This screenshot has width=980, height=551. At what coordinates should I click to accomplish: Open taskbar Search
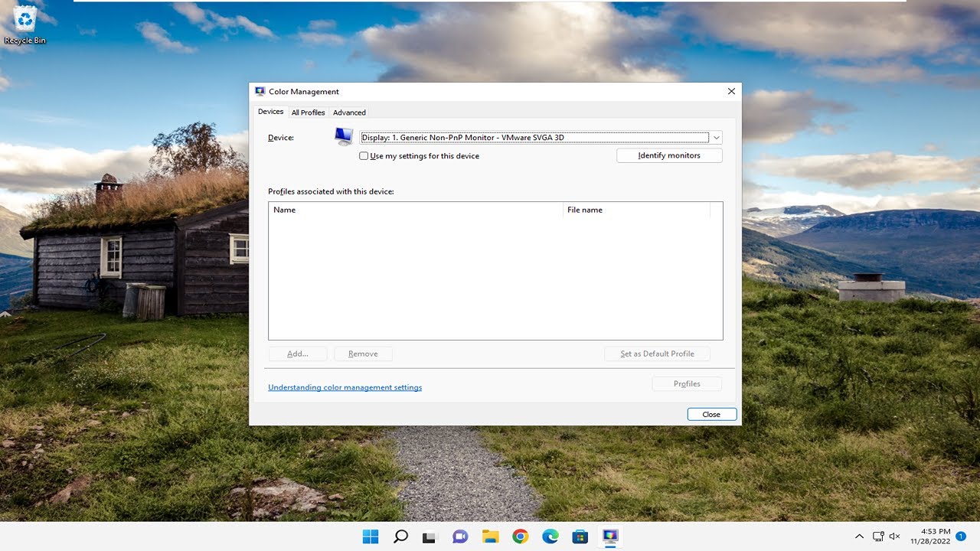point(400,536)
